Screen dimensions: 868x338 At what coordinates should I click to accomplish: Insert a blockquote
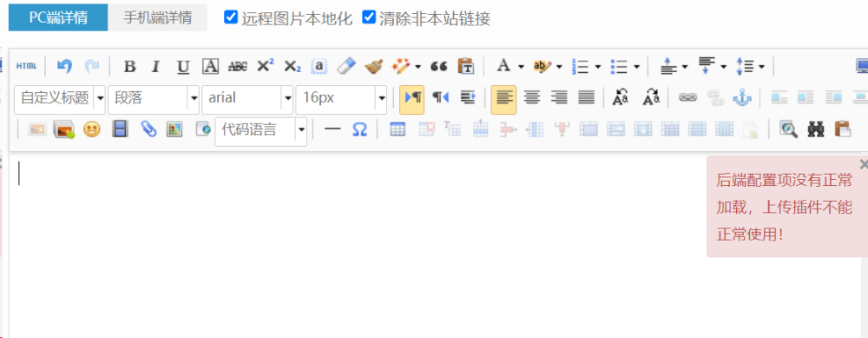[439, 67]
